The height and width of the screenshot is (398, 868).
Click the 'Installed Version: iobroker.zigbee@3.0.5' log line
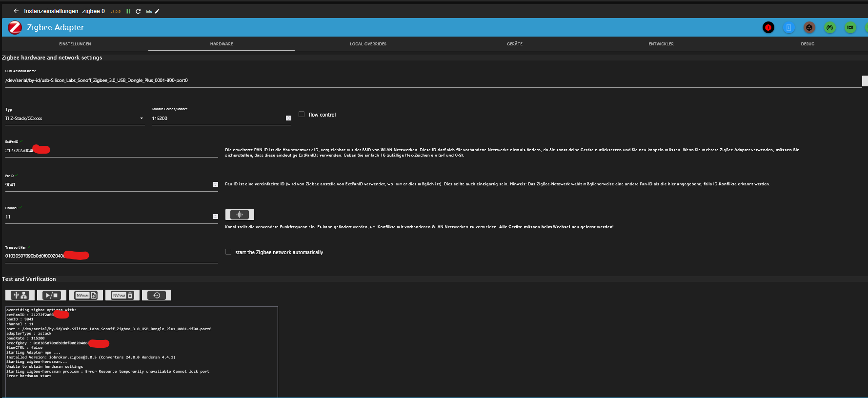[x=91, y=358]
